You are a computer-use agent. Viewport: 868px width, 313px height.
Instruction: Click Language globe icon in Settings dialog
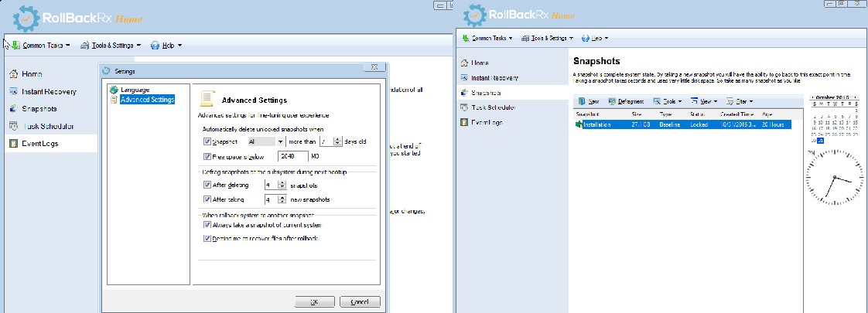[x=114, y=90]
